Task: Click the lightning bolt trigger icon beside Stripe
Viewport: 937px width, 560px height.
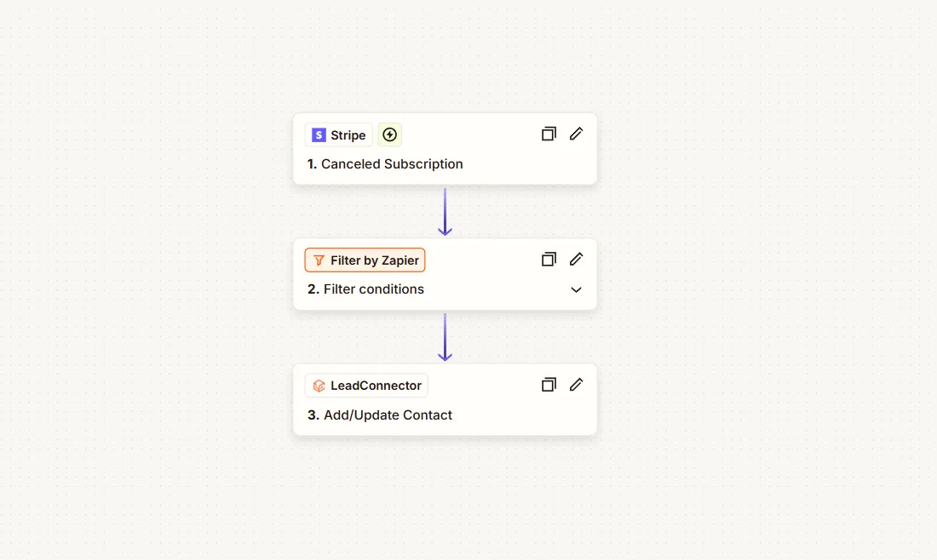Action: (x=389, y=135)
